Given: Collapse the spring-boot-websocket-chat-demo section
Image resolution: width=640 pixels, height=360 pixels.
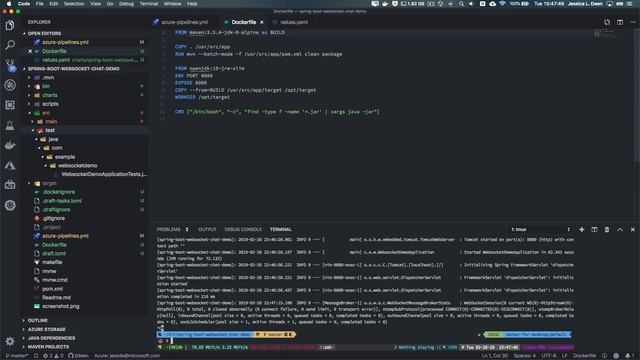Looking at the screenshot, I should pos(73,69).
